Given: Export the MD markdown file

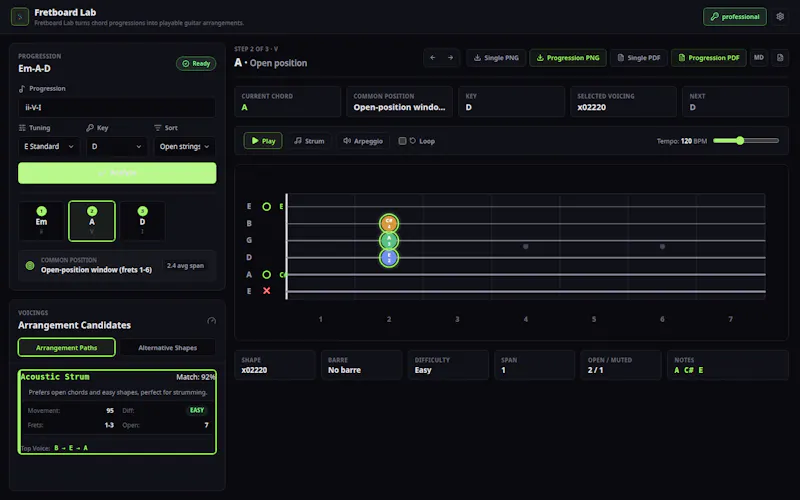Looking at the screenshot, I should pyautogui.click(x=759, y=58).
